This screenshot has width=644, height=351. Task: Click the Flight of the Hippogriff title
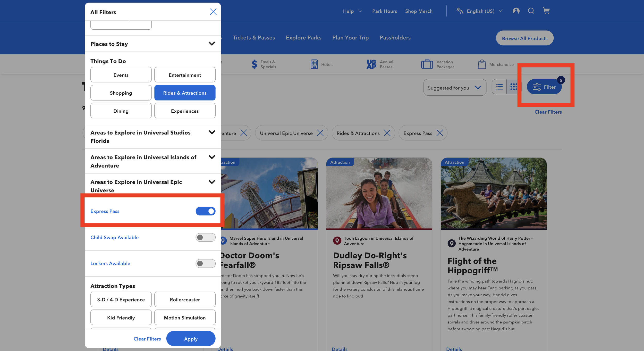click(x=472, y=265)
